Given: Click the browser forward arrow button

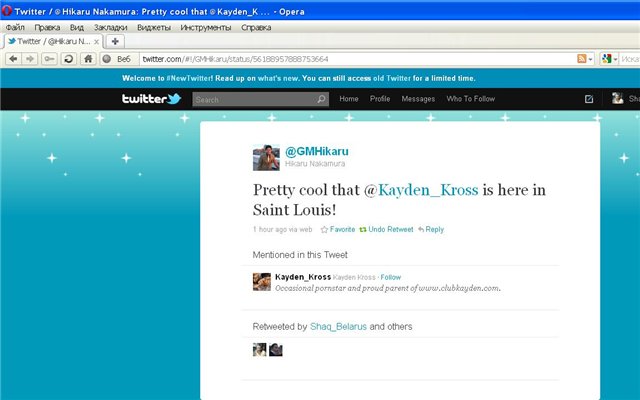Looking at the screenshot, I should point(32,59).
